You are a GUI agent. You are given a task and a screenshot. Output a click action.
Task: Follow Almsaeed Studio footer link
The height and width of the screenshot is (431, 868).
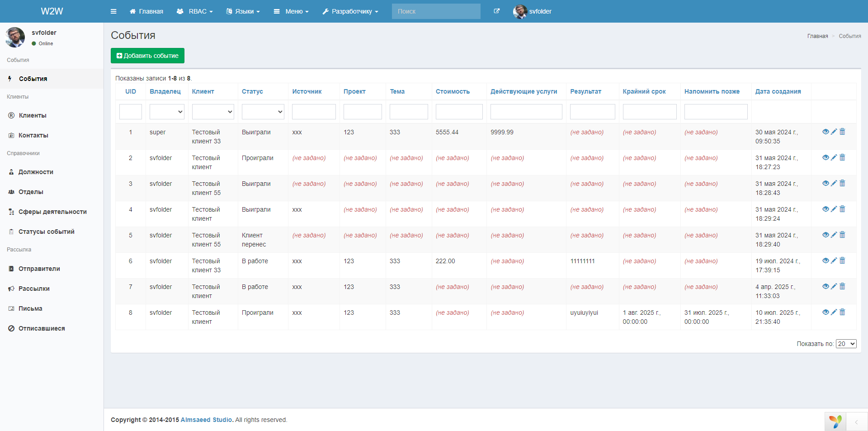[x=207, y=420]
